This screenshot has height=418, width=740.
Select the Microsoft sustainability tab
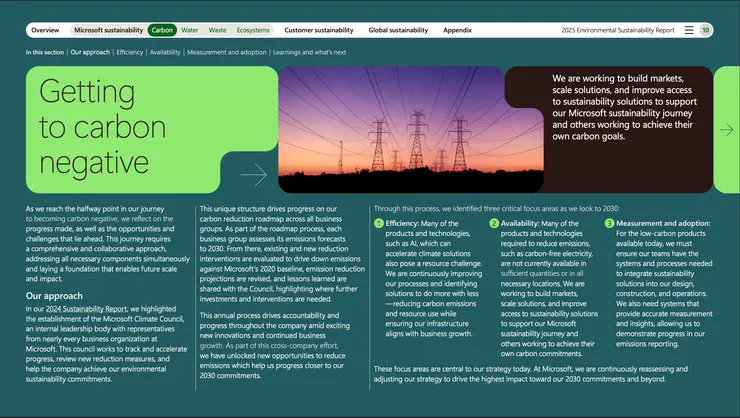tap(109, 30)
